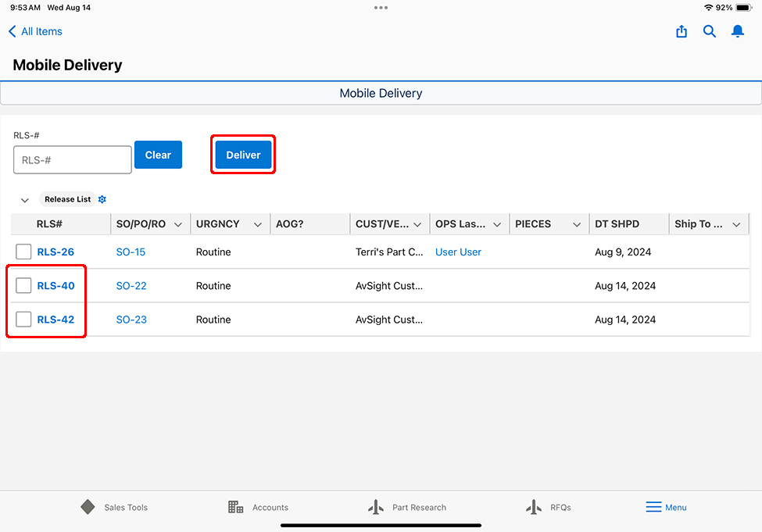
Task: Select the RLS-40 row checkbox
Action: point(23,286)
